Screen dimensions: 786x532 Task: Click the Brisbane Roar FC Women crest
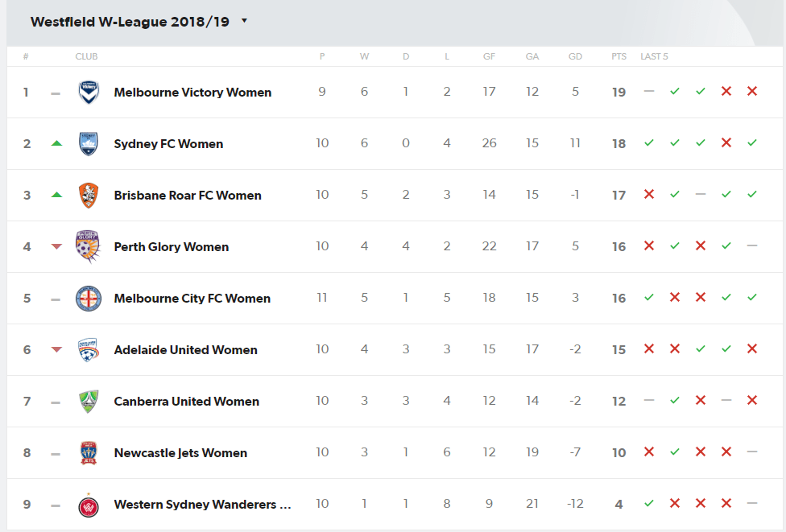pos(89,196)
